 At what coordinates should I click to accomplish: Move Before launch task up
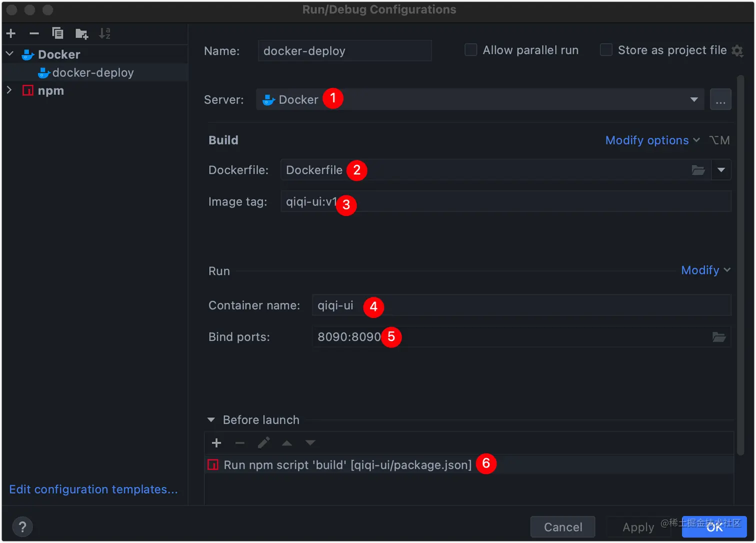(287, 443)
